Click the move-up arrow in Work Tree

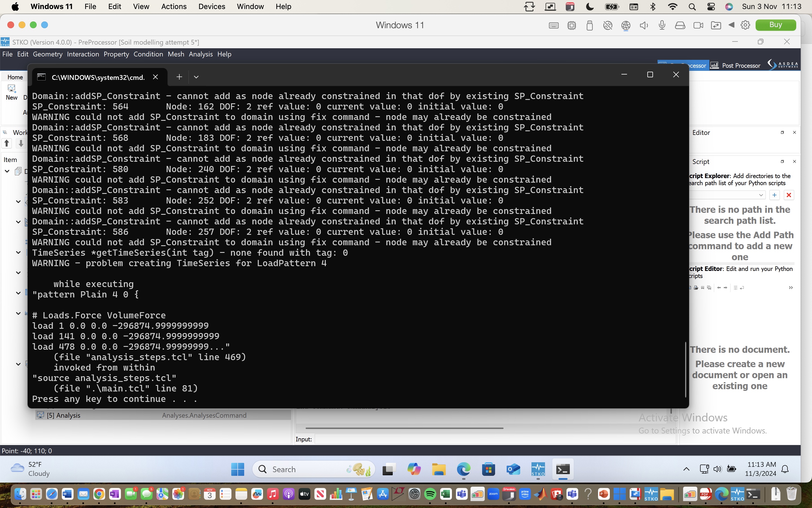pyautogui.click(x=7, y=143)
